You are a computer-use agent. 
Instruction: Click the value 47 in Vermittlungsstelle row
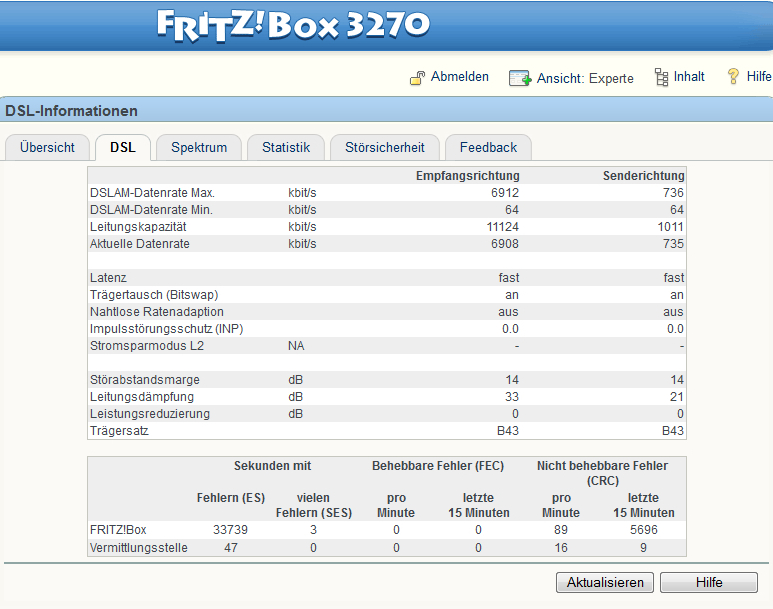[x=231, y=548]
